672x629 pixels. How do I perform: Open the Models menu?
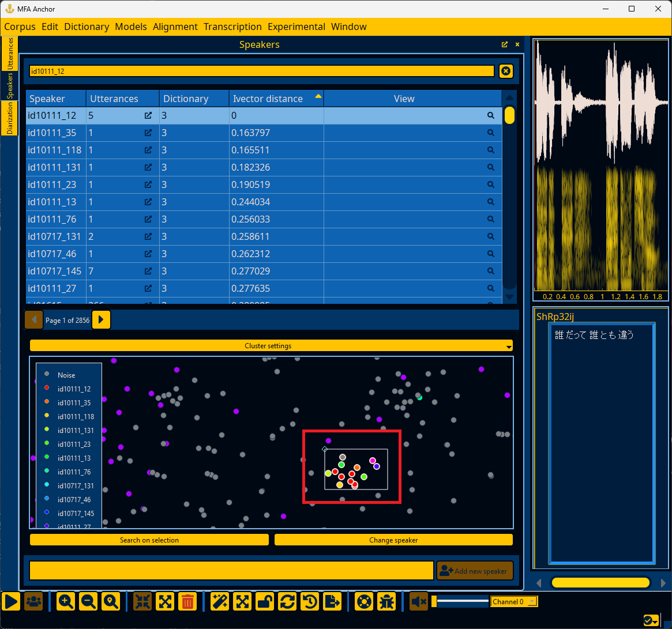tap(131, 27)
